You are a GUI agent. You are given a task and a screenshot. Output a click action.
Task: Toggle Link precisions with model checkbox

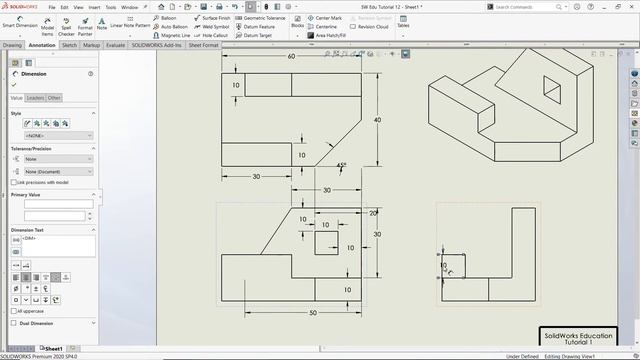pyautogui.click(x=14, y=182)
